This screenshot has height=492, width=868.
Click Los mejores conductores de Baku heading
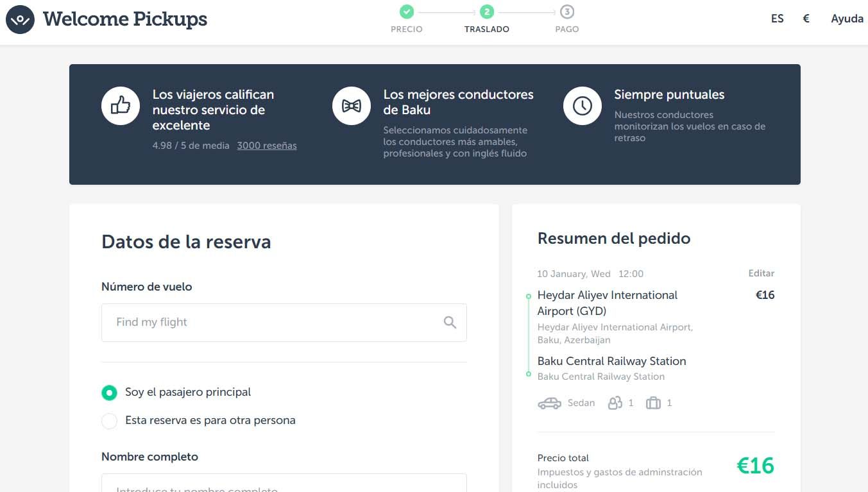click(x=459, y=102)
